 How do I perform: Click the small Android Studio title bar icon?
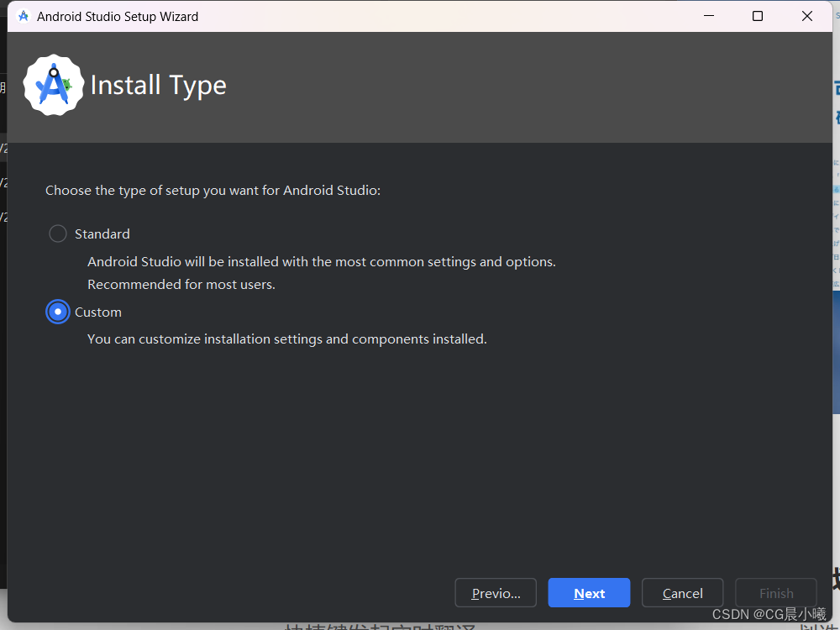pyautogui.click(x=24, y=16)
